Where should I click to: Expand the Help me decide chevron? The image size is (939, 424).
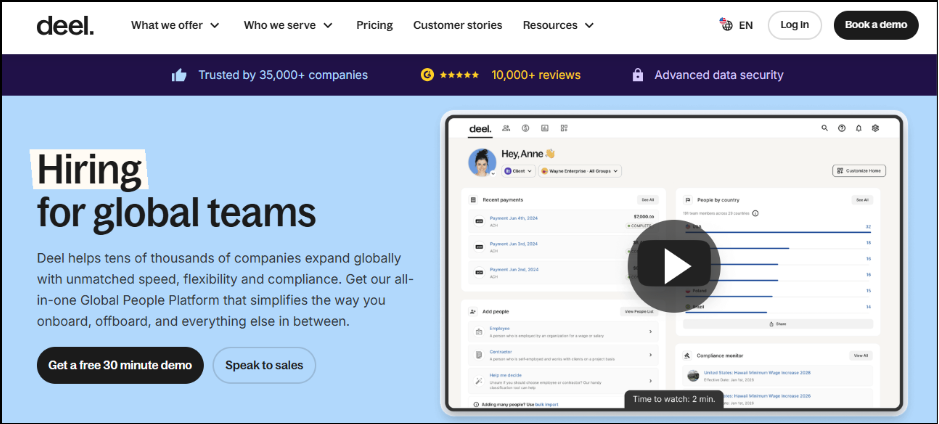click(x=650, y=380)
